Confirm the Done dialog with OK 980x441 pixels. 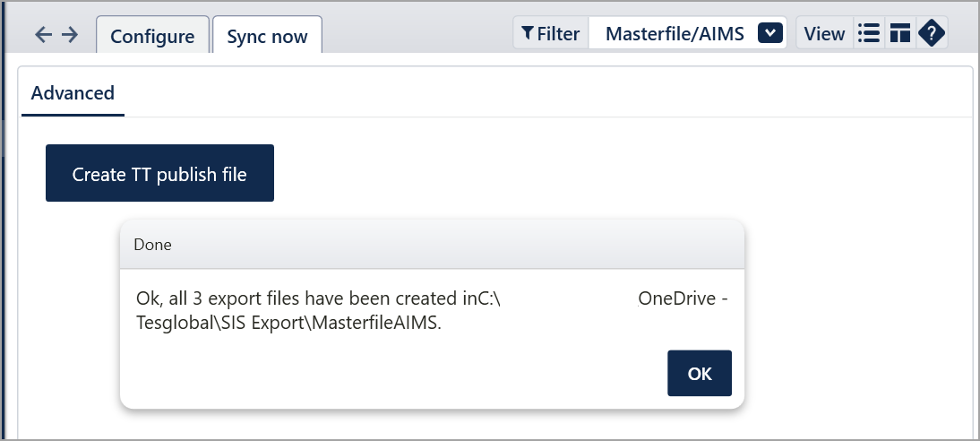click(700, 374)
